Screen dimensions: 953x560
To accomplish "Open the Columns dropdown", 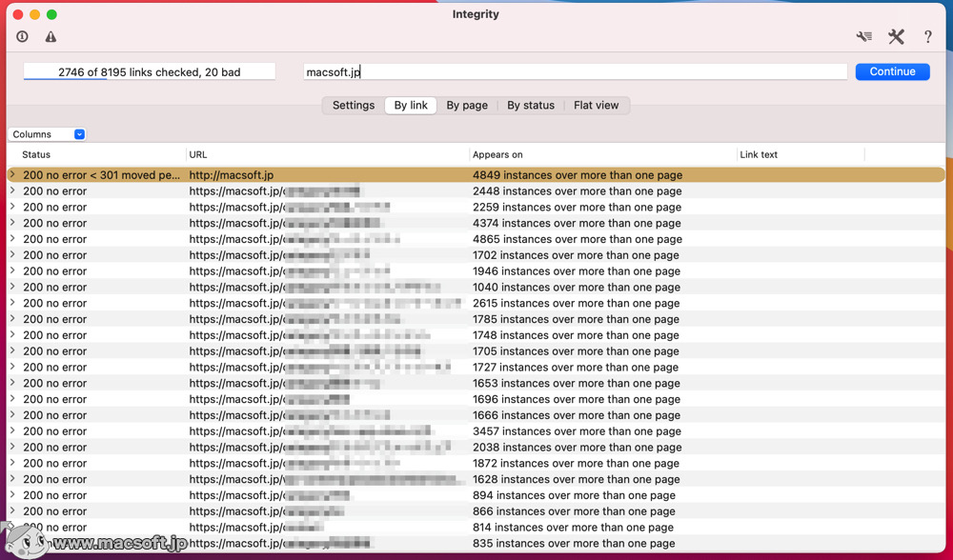I will [x=48, y=134].
